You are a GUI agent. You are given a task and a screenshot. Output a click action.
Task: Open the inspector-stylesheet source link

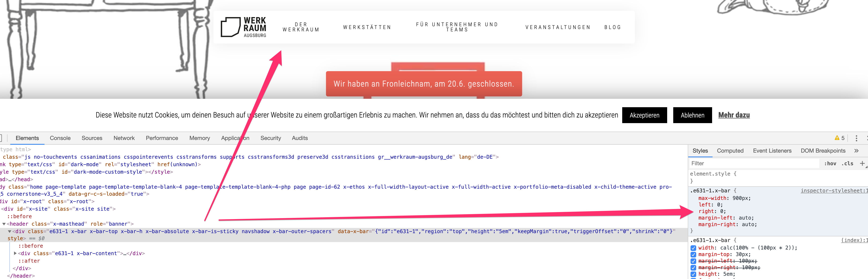pyautogui.click(x=832, y=191)
